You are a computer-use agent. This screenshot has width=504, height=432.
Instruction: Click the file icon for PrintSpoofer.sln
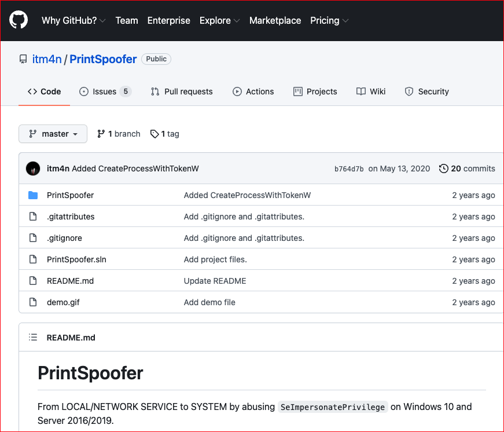[33, 259]
